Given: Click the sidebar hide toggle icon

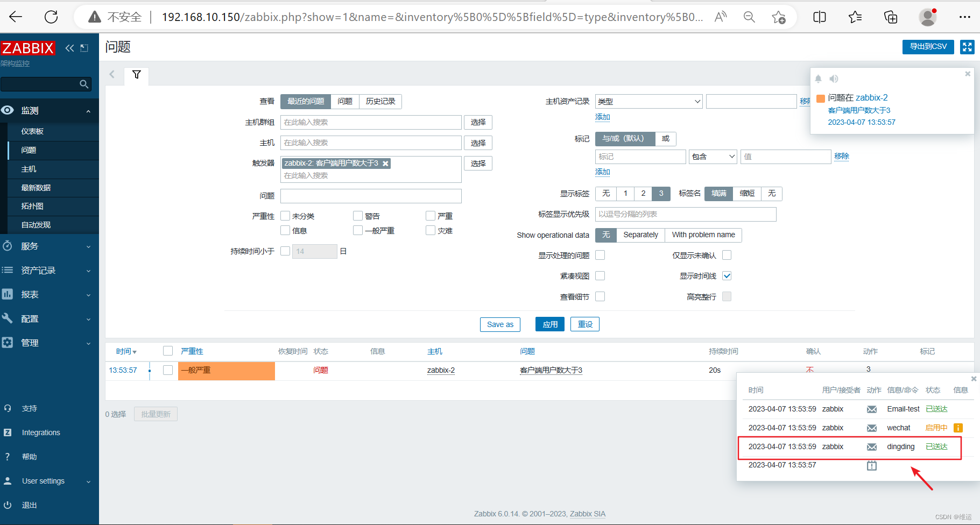Looking at the screenshot, I should click(84, 48).
